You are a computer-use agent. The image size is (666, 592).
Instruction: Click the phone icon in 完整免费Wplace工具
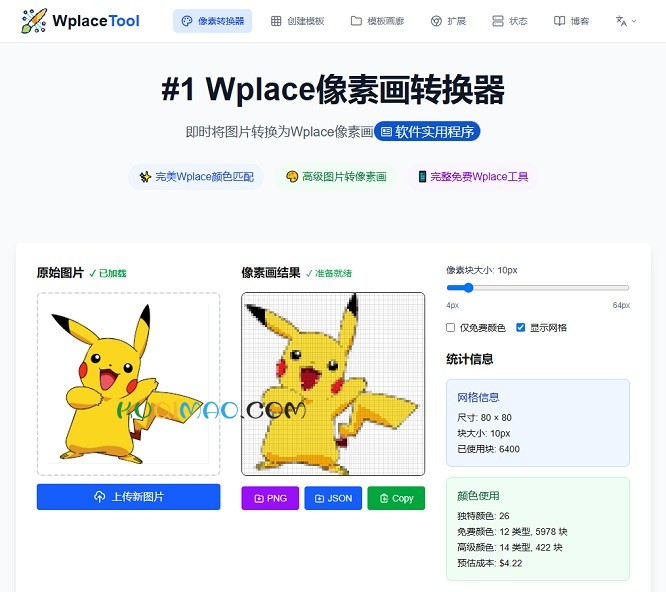422,177
